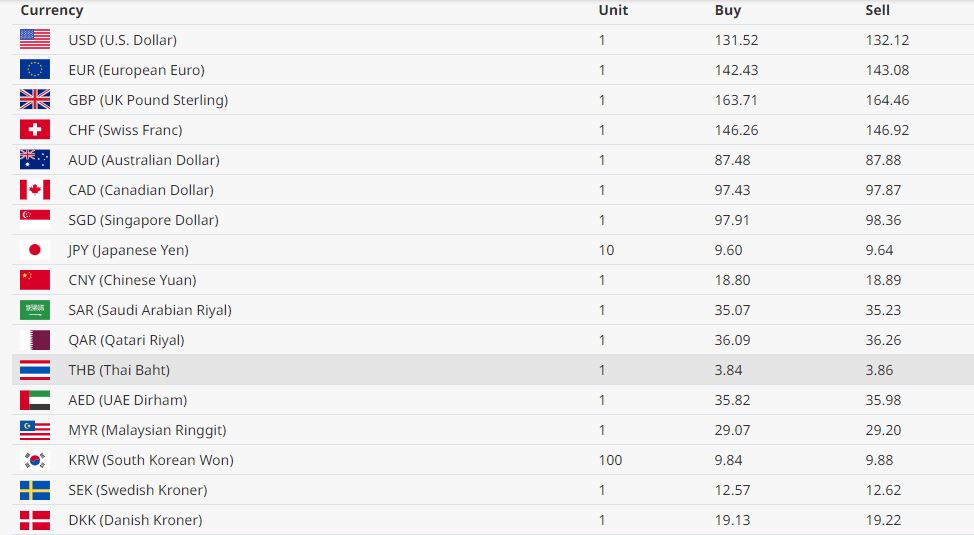Click the Buy column header
974x535 pixels.
click(728, 10)
